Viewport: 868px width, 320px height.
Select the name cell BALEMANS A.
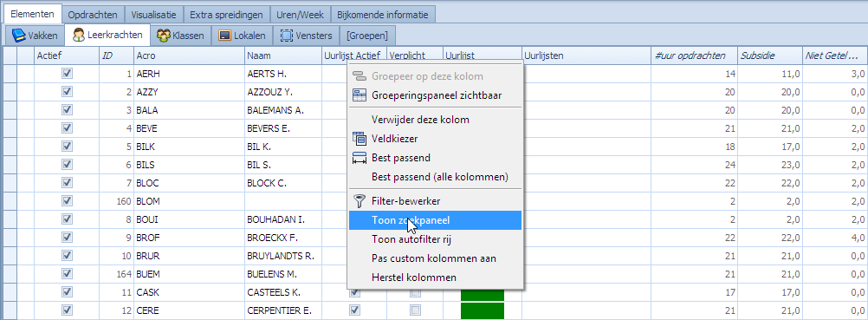point(283,110)
